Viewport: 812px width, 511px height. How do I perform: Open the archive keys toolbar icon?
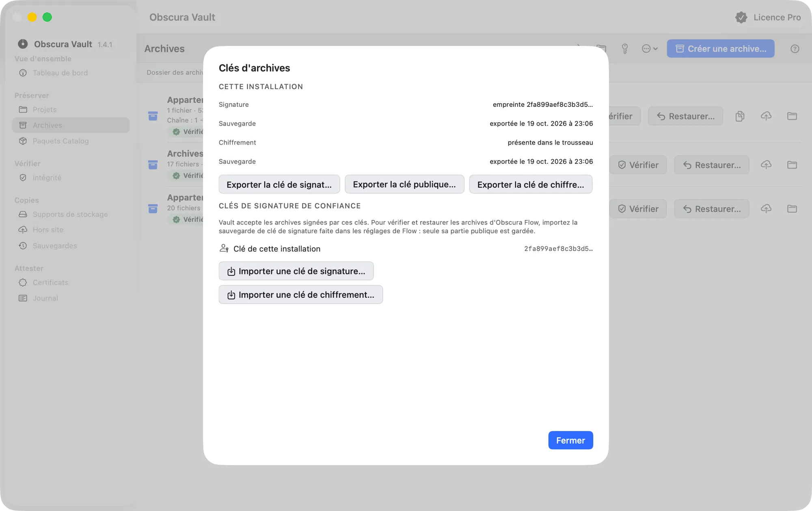pos(625,49)
